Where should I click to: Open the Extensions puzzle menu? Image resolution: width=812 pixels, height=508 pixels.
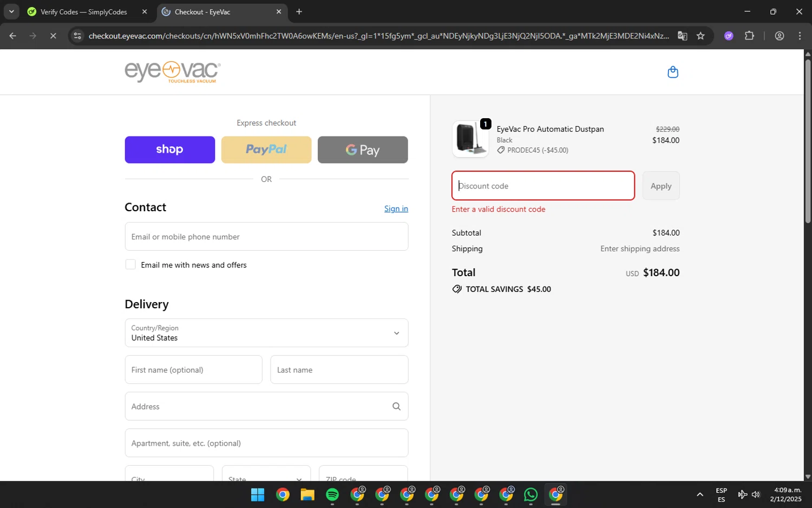click(x=749, y=36)
